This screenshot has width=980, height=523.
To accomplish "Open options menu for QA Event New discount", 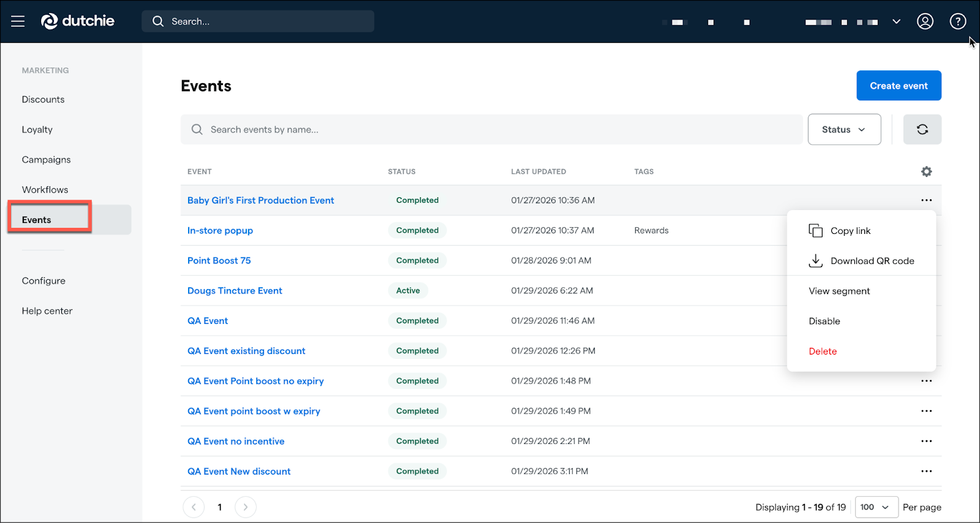I will click(x=927, y=471).
